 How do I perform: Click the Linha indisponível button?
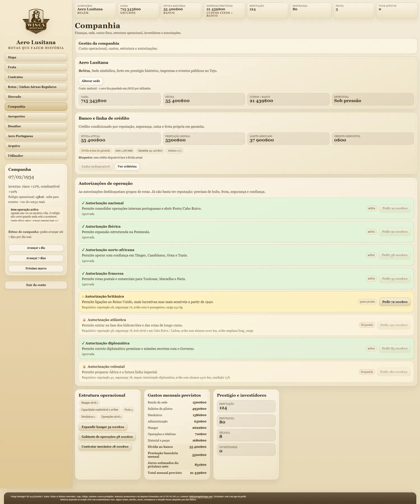(x=96, y=166)
